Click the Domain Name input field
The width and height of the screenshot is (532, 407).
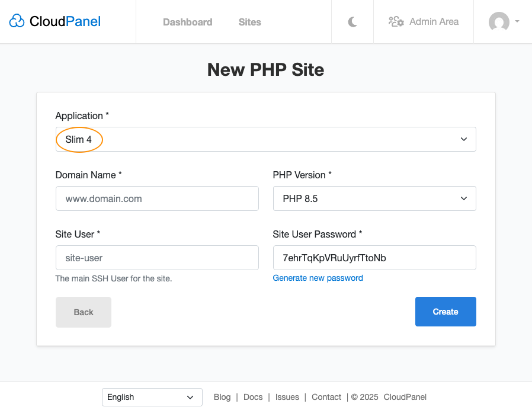tap(156, 198)
